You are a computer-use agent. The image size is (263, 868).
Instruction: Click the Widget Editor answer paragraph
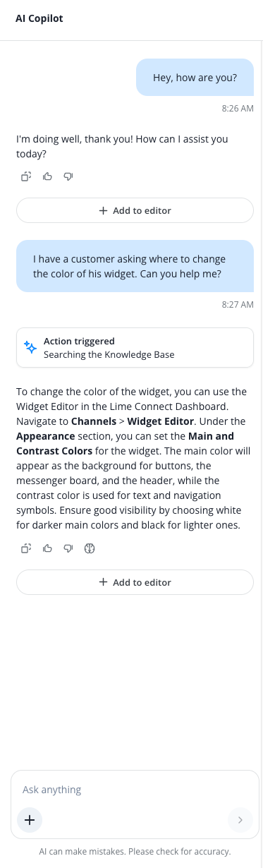point(133,457)
